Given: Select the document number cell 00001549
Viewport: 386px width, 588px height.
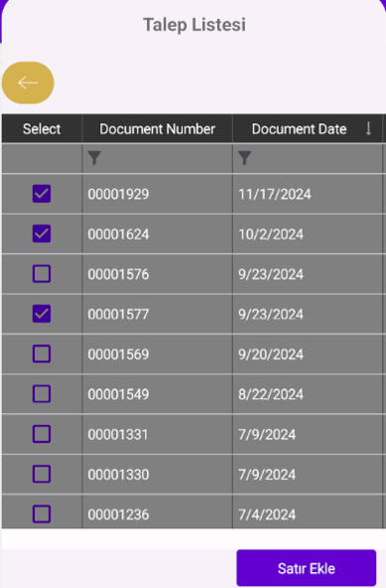Looking at the screenshot, I should (158, 394).
